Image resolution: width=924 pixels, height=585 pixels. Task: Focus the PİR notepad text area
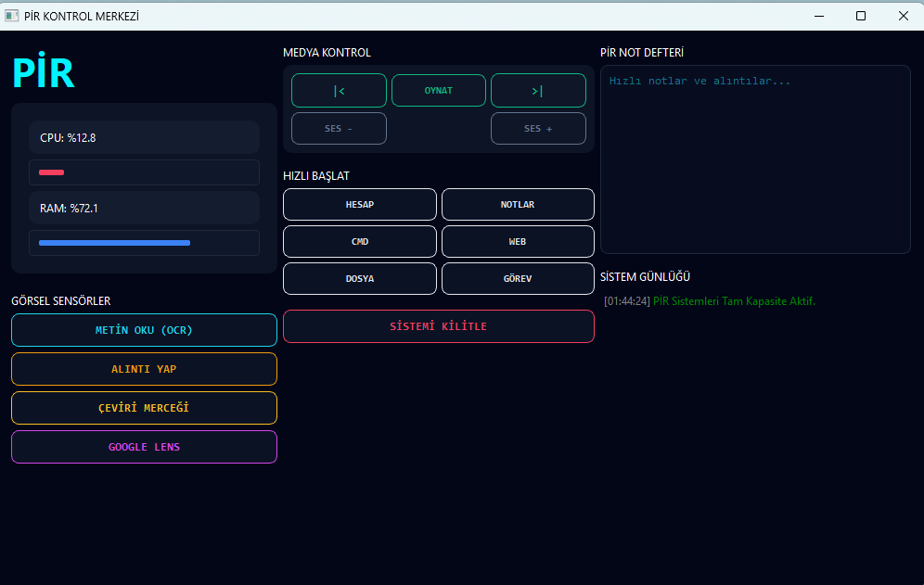pos(755,159)
